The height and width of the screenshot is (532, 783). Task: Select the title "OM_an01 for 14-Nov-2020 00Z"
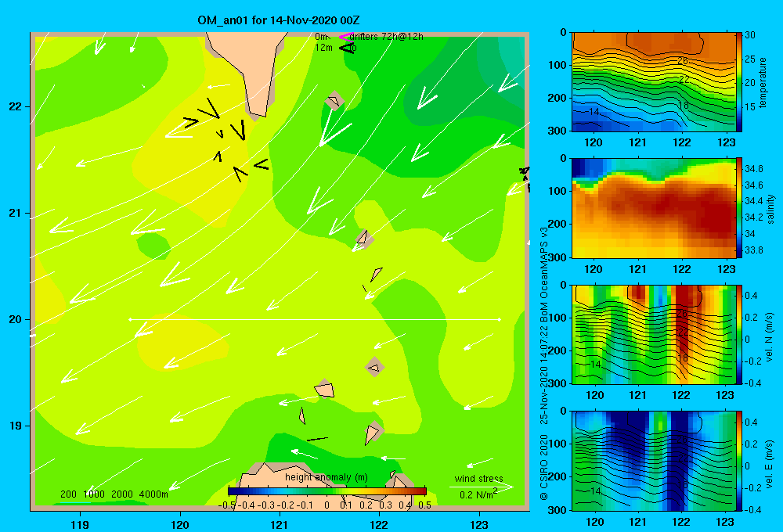click(x=279, y=20)
